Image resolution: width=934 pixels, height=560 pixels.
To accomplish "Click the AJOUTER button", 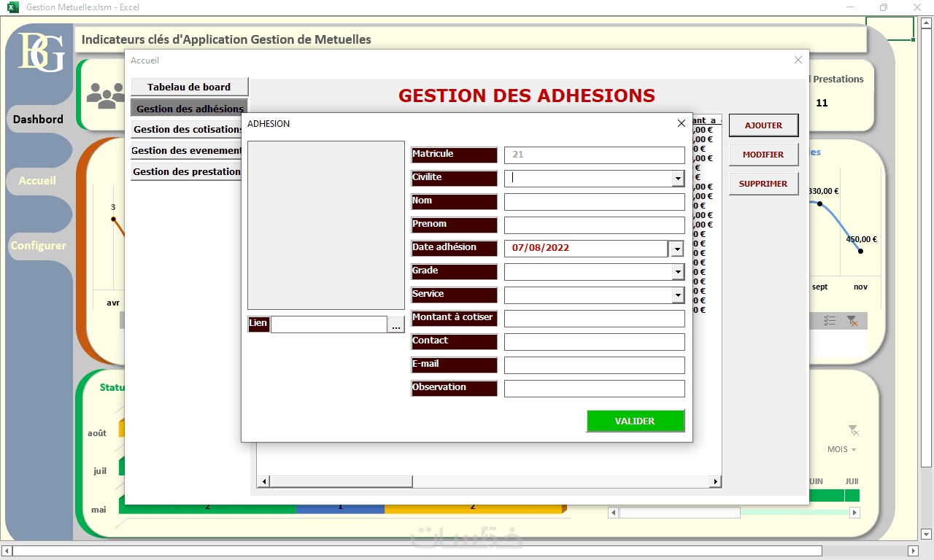I will [763, 125].
